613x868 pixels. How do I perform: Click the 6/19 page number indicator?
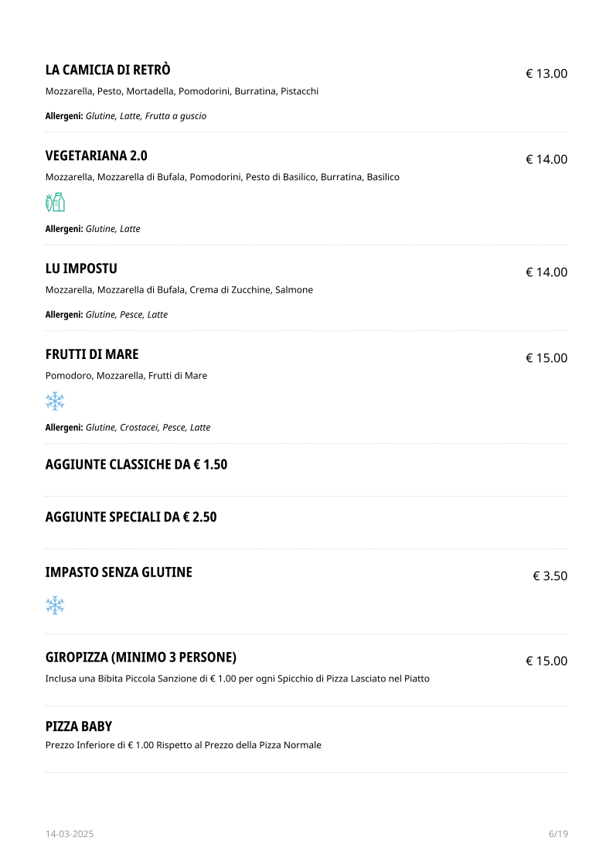(557, 834)
